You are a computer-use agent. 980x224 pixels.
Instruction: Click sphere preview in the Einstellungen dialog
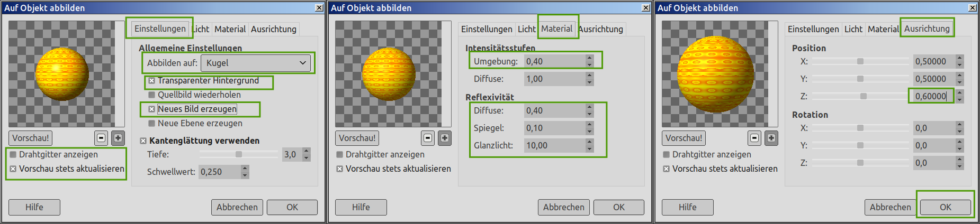[x=62, y=74]
